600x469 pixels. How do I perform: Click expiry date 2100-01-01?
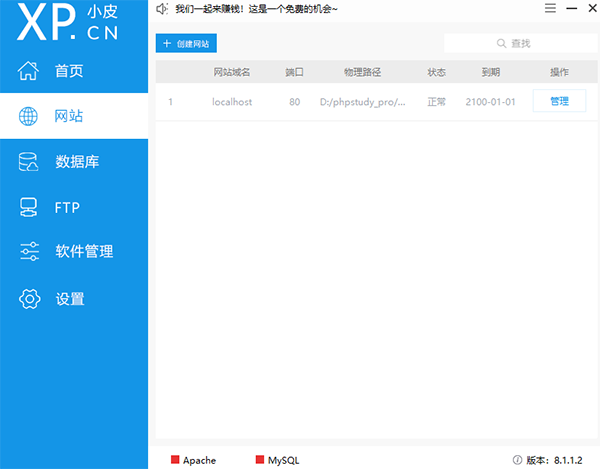click(490, 102)
